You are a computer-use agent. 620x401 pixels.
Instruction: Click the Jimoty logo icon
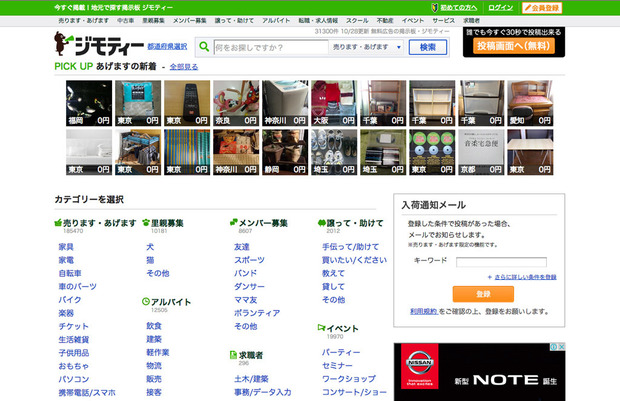coord(68,46)
